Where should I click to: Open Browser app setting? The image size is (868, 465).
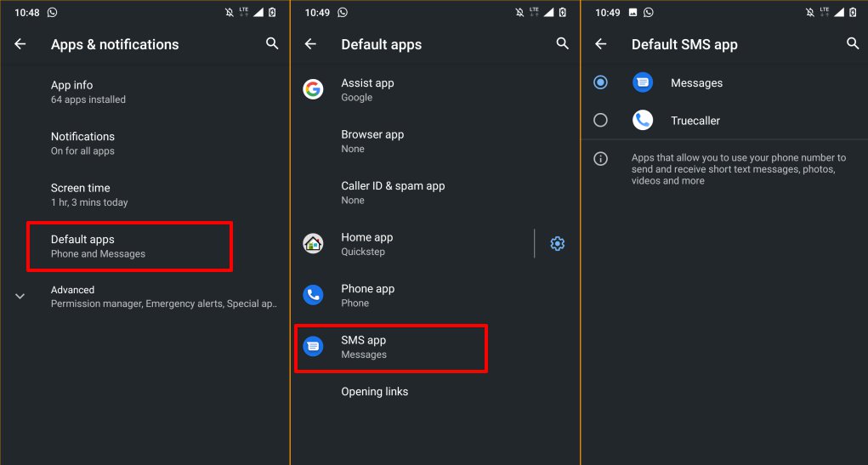click(372, 141)
